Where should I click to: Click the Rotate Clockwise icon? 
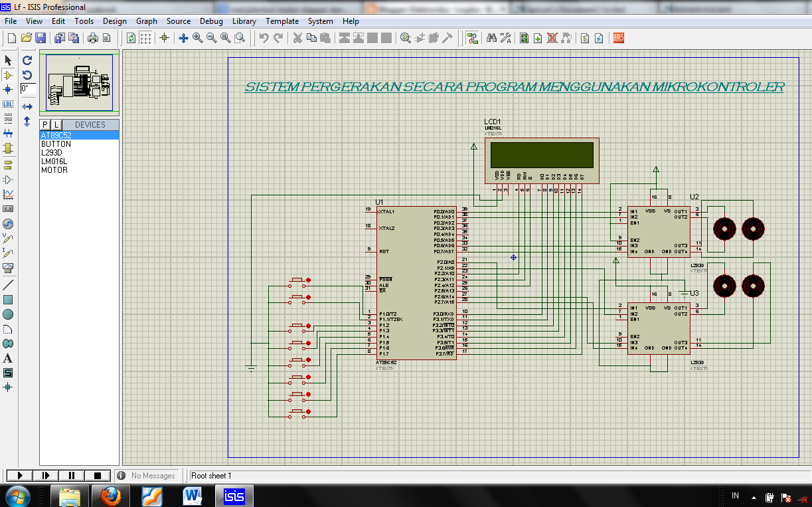point(27,60)
